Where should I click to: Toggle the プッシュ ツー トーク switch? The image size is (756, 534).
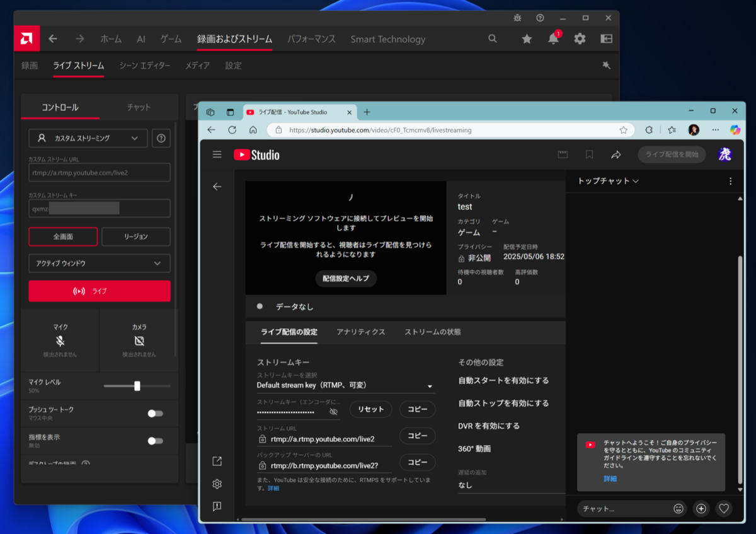coord(155,414)
